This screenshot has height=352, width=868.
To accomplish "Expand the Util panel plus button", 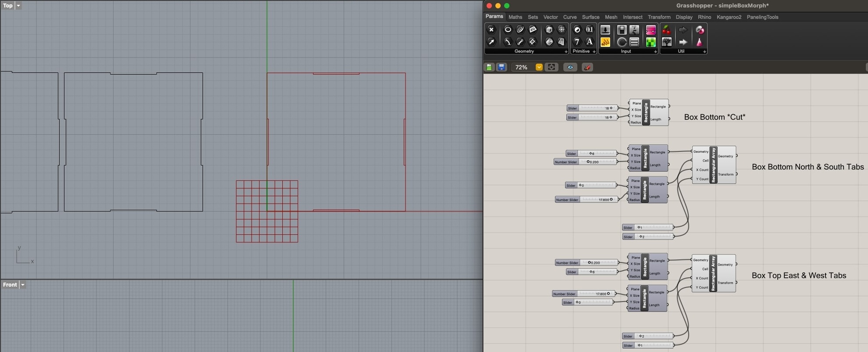I will click(704, 51).
